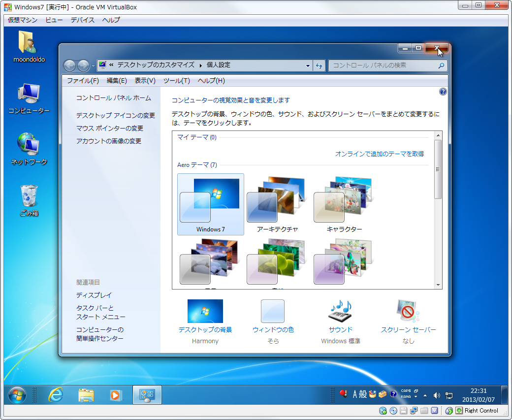Screen dimensions: 512x420
Task: Select the Windows 7 Aero theme
Action: (x=210, y=204)
